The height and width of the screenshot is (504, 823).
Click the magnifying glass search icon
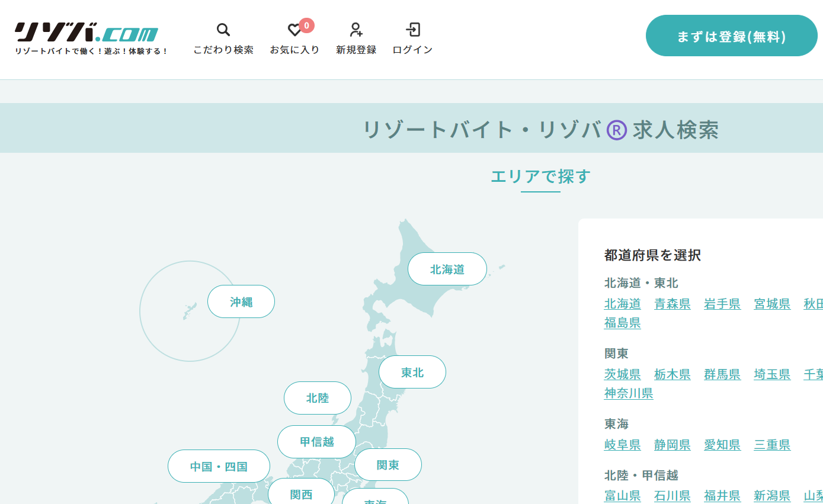click(x=223, y=30)
